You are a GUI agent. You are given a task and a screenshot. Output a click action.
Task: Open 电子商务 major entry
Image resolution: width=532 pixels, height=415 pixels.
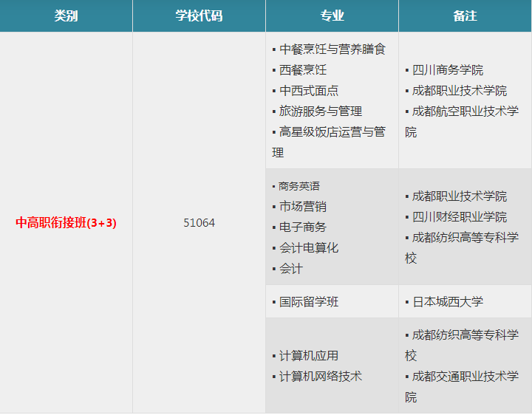pyautogui.click(x=303, y=227)
